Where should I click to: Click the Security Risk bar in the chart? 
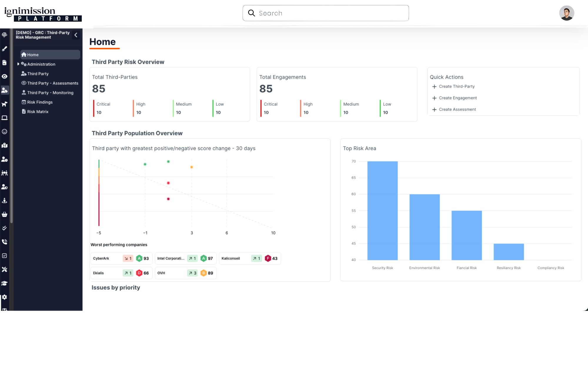point(382,211)
